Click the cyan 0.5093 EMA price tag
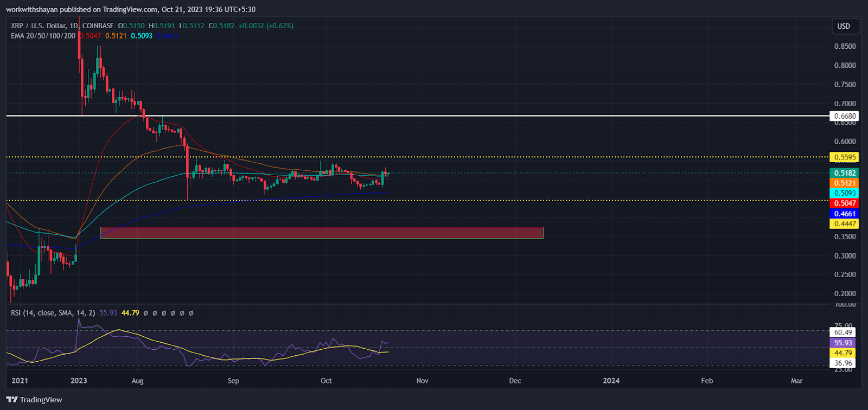868x410 pixels. [x=845, y=193]
